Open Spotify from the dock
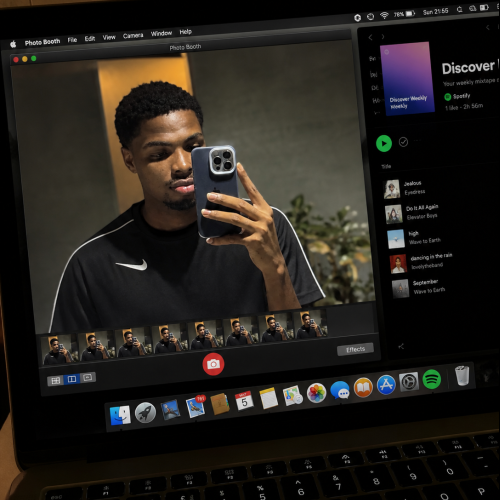The width and height of the screenshot is (500, 500). click(432, 379)
